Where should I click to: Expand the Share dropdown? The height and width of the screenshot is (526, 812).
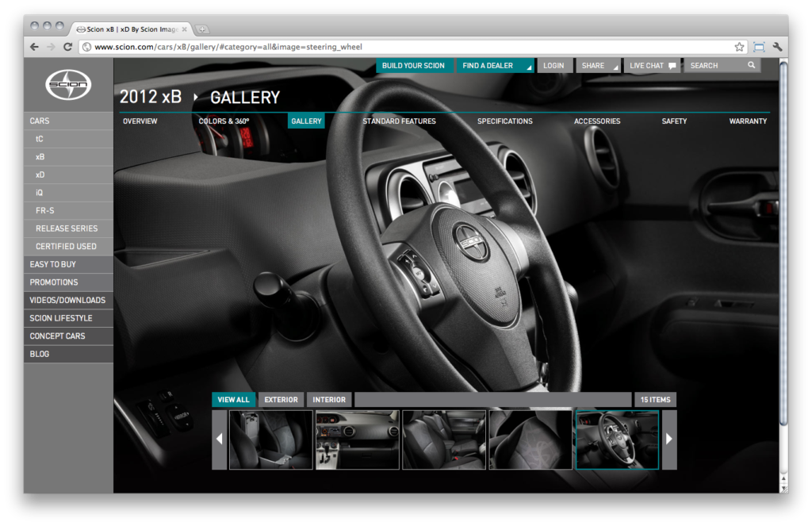pyautogui.click(x=615, y=67)
